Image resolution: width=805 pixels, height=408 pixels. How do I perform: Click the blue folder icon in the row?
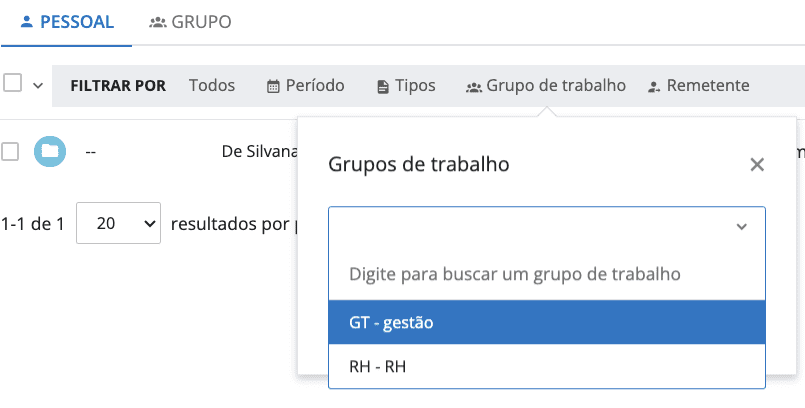[49, 151]
